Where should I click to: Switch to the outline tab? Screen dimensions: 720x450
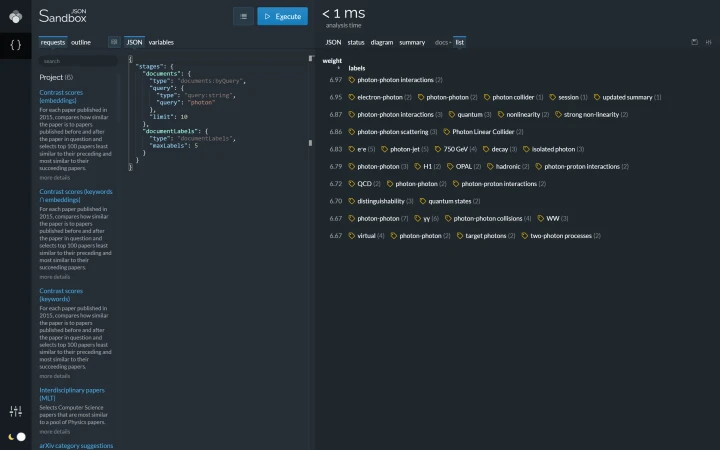[x=81, y=42]
